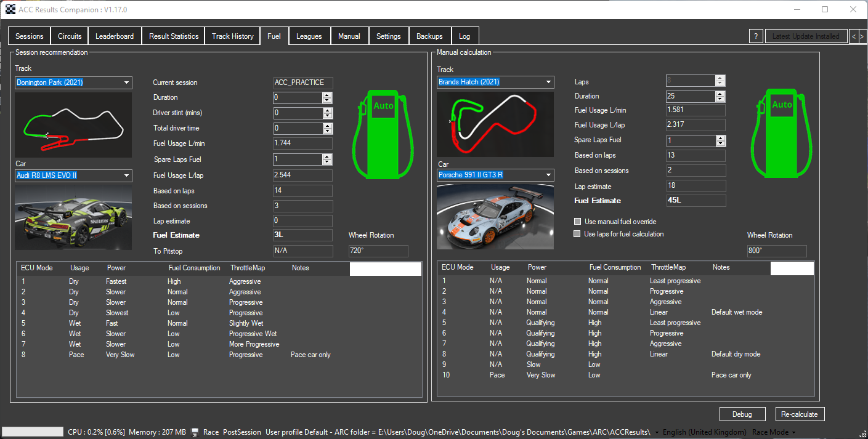Increase Spare Laps Fuel in Manual calculation
868x439 pixels.
(720, 138)
